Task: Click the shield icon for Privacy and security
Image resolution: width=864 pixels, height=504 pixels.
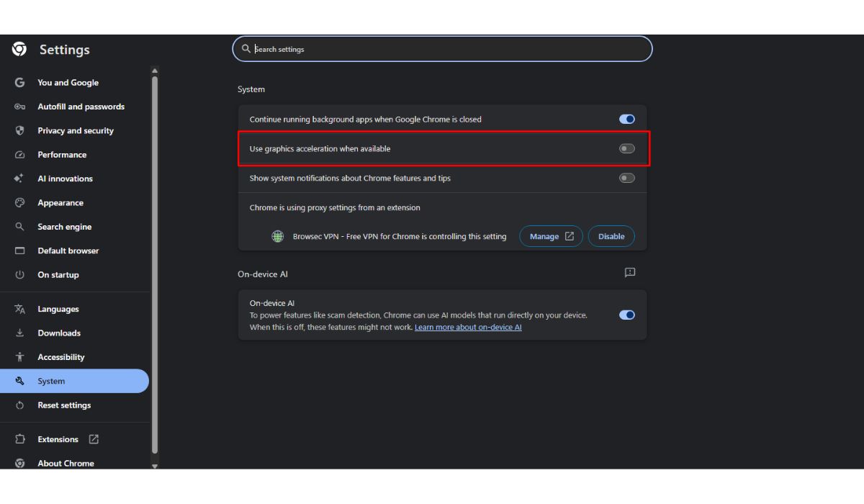Action: [x=19, y=130]
